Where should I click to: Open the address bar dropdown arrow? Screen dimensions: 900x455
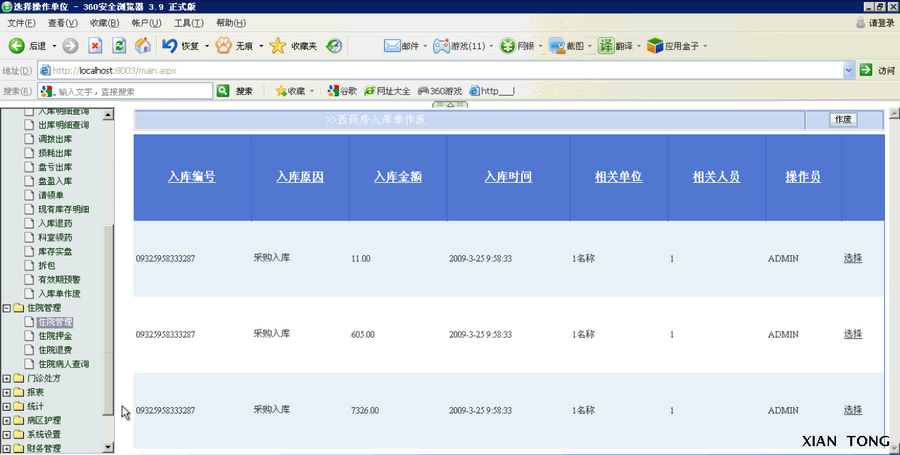point(849,70)
